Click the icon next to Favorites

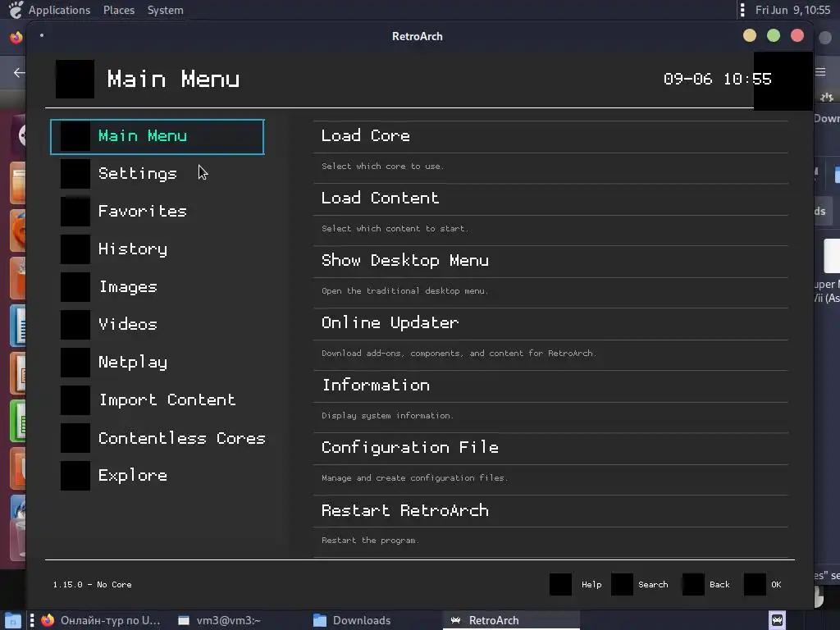pos(75,211)
